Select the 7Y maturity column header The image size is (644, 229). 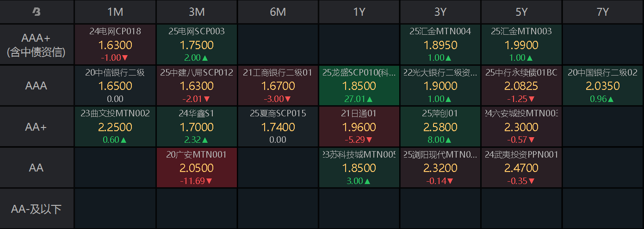click(603, 12)
